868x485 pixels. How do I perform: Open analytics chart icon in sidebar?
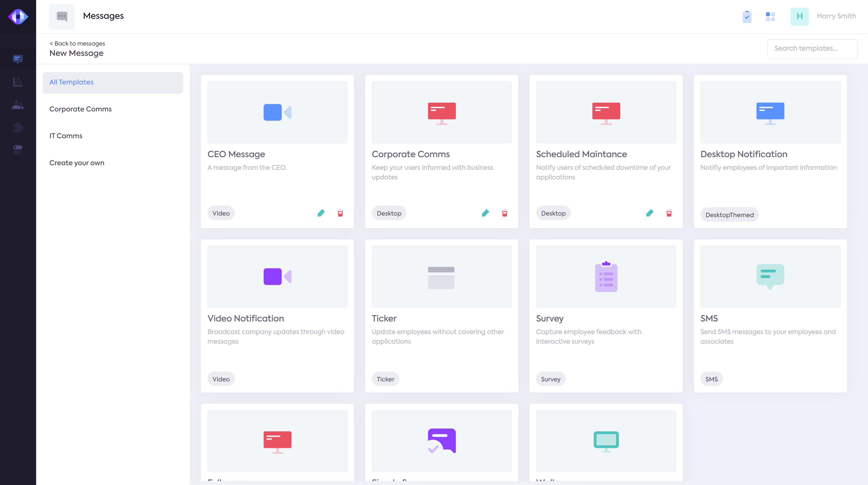coord(18,82)
